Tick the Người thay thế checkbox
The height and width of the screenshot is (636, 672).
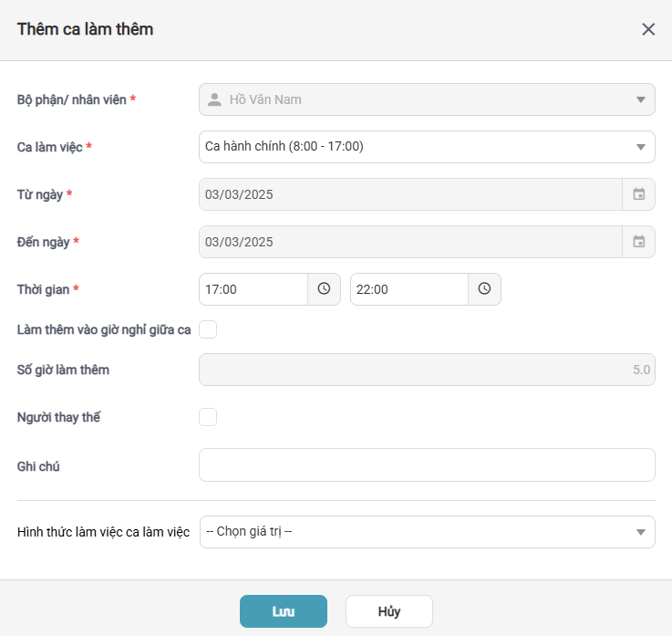pos(208,417)
